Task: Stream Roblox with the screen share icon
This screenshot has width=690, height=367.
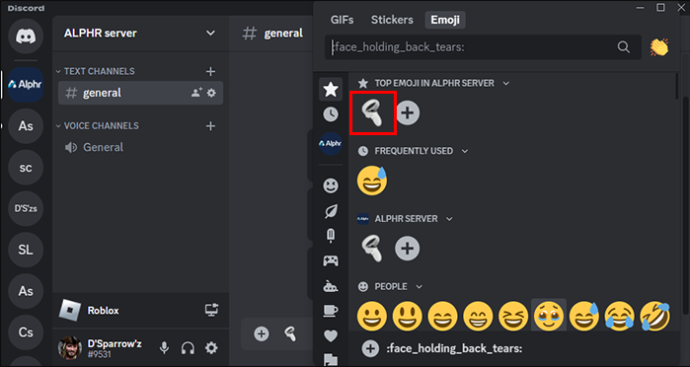Action: pos(212,310)
